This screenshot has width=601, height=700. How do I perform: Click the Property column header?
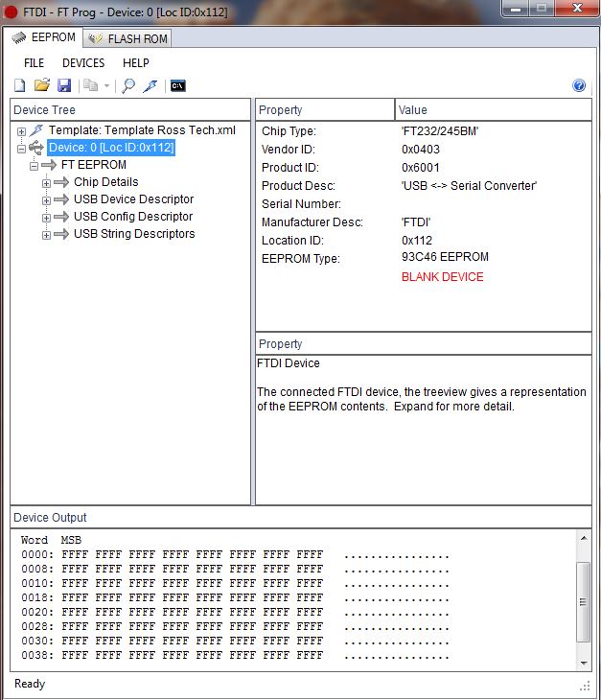325,110
